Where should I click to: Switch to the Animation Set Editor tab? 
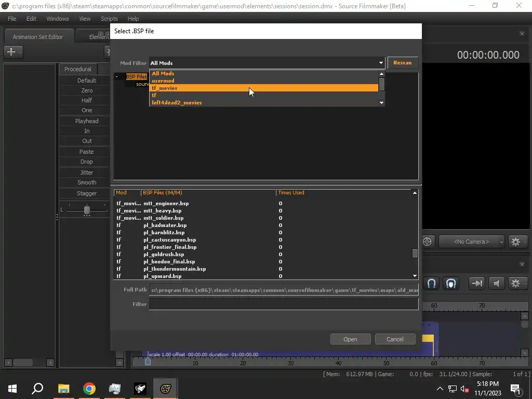pos(38,37)
